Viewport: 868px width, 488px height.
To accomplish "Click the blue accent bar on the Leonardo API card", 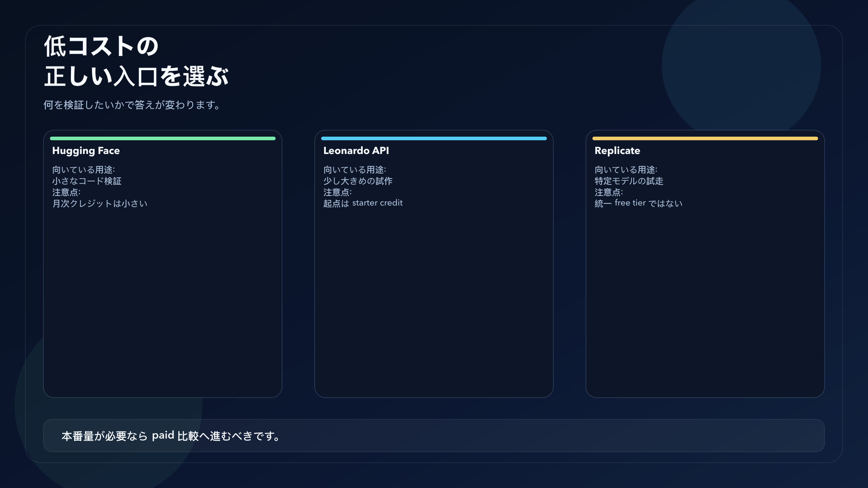I will (x=434, y=138).
